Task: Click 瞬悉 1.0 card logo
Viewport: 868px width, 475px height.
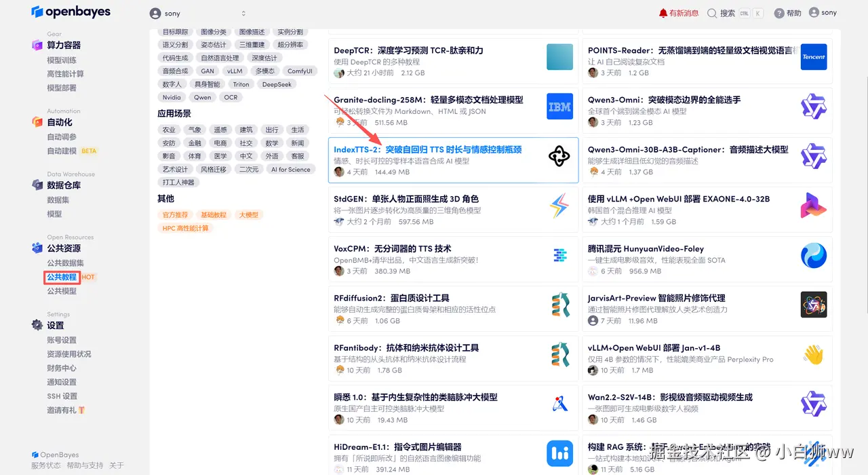Action: [559, 404]
